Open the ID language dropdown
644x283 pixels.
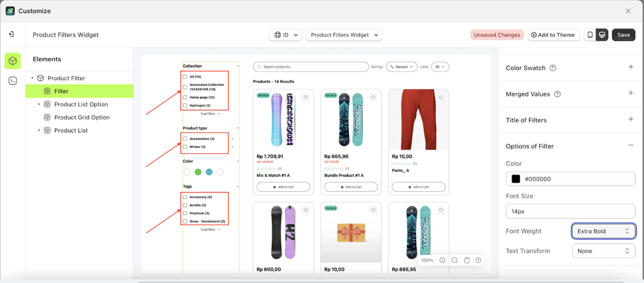tap(285, 35)
